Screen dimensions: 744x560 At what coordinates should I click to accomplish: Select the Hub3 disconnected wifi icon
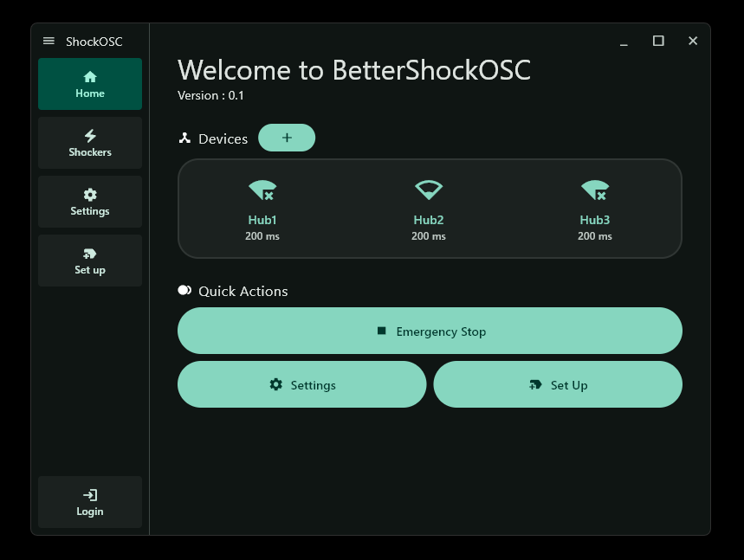595,190
